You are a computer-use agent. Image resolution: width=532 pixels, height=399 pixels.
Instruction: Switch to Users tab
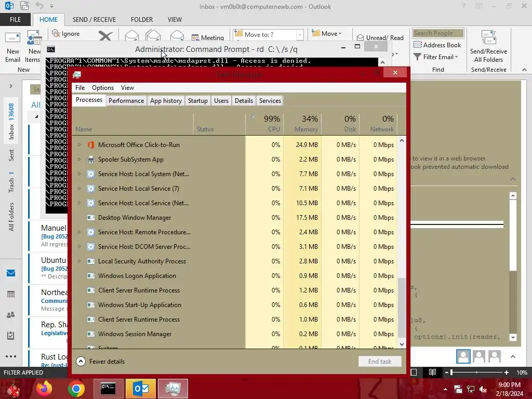pyautogui.click(x=221, y=101)
